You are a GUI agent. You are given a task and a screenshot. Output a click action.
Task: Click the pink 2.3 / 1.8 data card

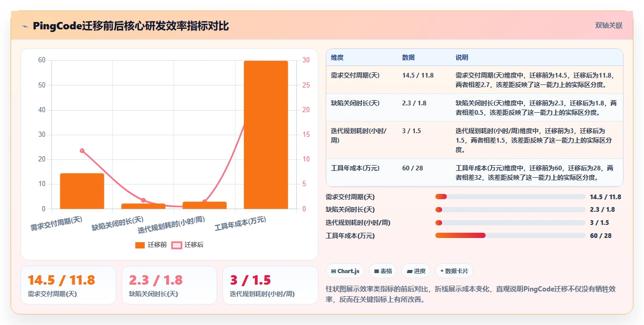pos(169,285)
